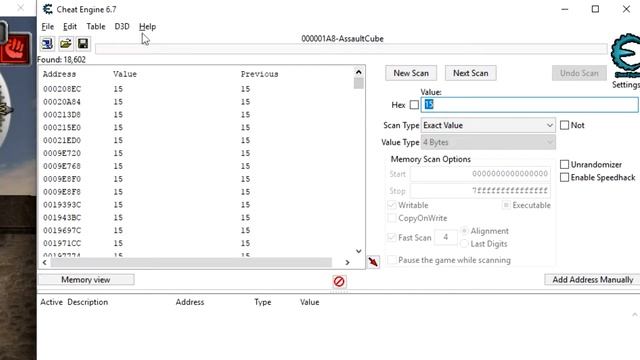Check Enable Speedhack
Image resolution: width=640 pixels, height=360 pixels.
point(564,178)
